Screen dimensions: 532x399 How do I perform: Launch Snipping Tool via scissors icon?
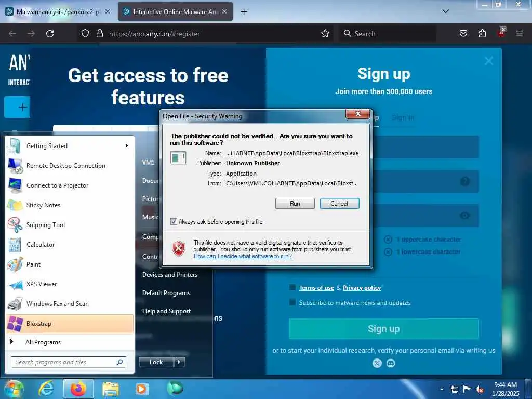[x=15, y=224]
